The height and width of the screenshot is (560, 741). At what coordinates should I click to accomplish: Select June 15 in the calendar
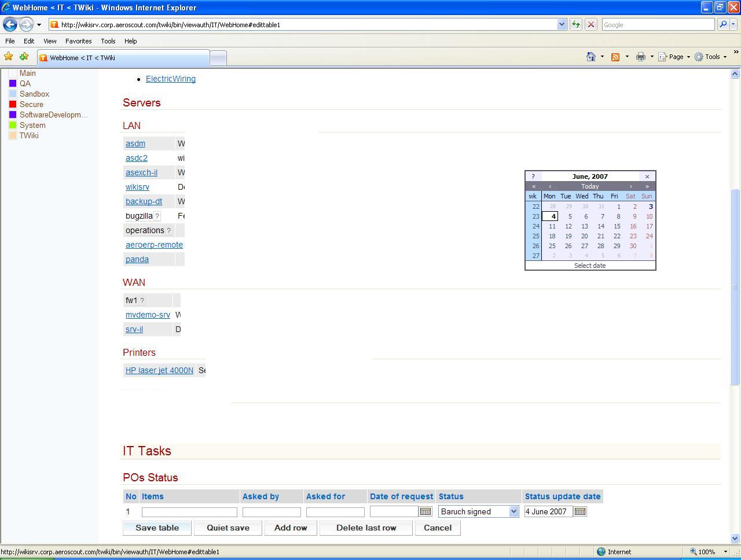tap(617, 226)
